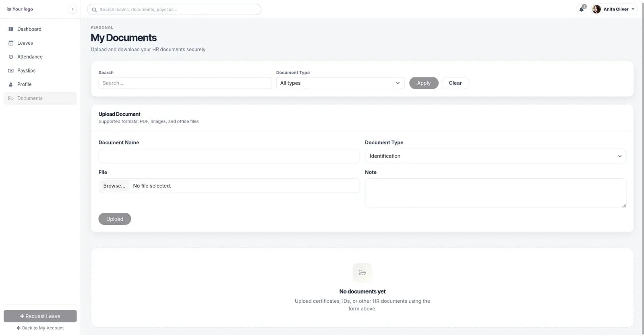
Task: Click the Leaves calendar icon
Action: (11, 43)
